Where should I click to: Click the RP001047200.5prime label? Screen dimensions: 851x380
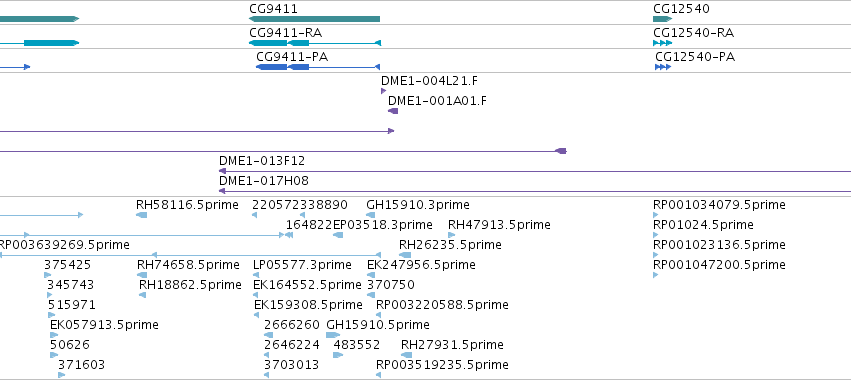tap(719, 264)
